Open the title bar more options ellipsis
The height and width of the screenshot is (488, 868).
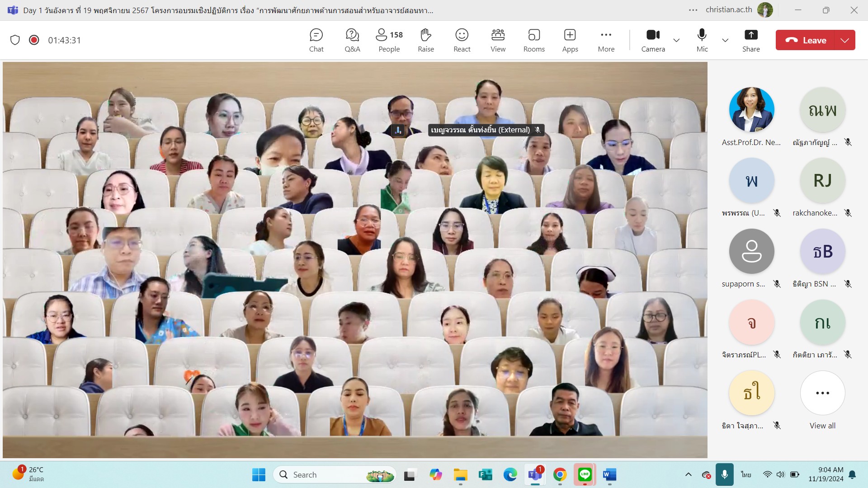[x=693, y=10]
